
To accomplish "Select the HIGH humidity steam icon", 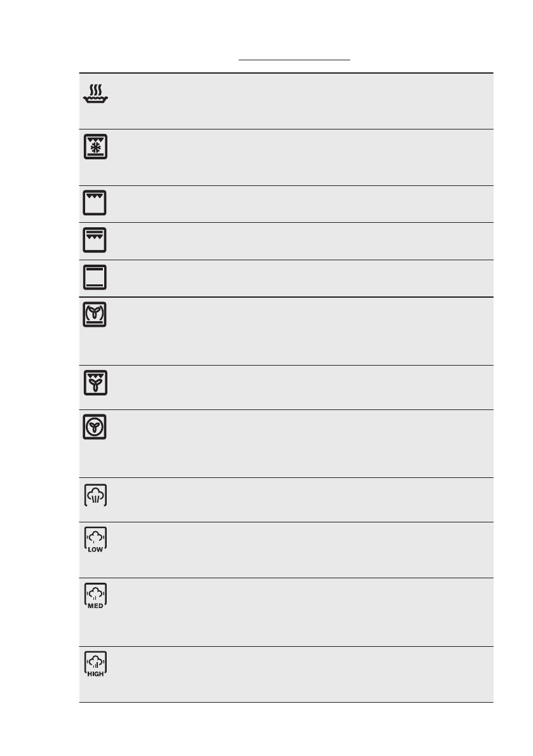I will [95, 665].
